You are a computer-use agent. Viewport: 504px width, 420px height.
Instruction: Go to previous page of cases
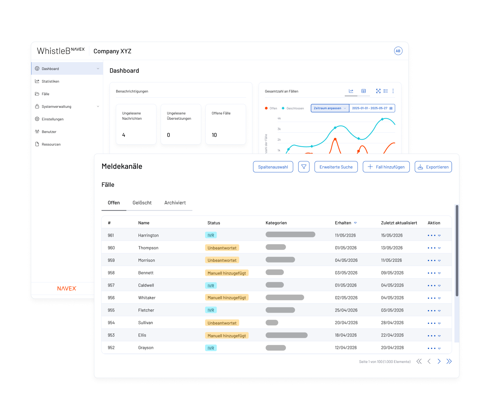(429, 362)
